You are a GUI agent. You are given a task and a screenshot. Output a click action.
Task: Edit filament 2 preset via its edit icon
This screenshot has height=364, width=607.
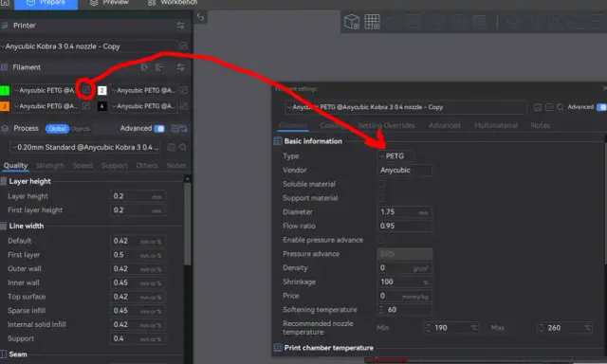click(184, 90)
